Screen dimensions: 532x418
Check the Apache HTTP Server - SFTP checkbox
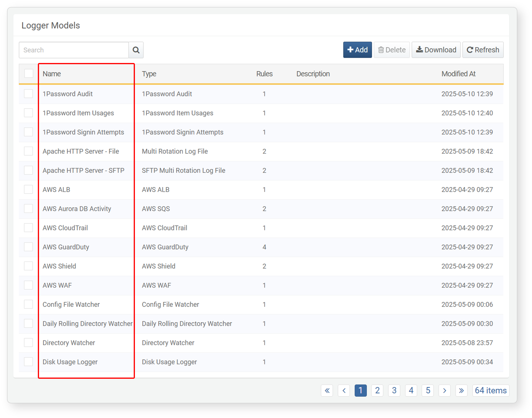[29, 170]
